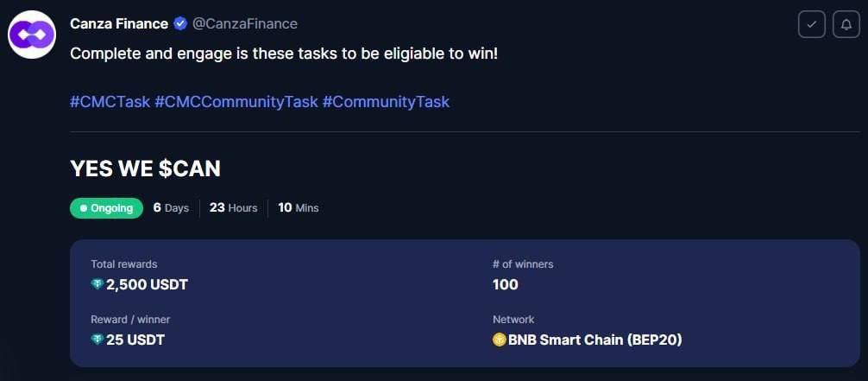Click the blue verified badge icon
The width and height of the screenshot is (868, 381).
(180, 24)
